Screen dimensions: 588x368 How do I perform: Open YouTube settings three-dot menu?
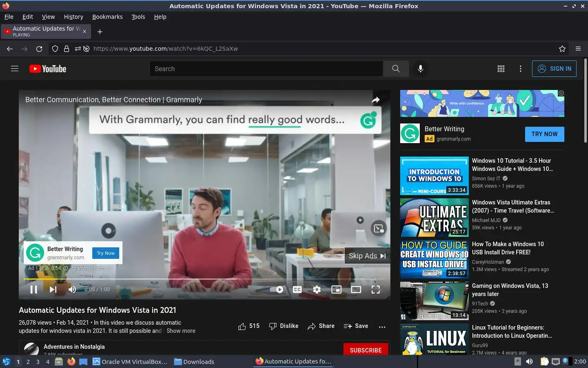point(521,69)
